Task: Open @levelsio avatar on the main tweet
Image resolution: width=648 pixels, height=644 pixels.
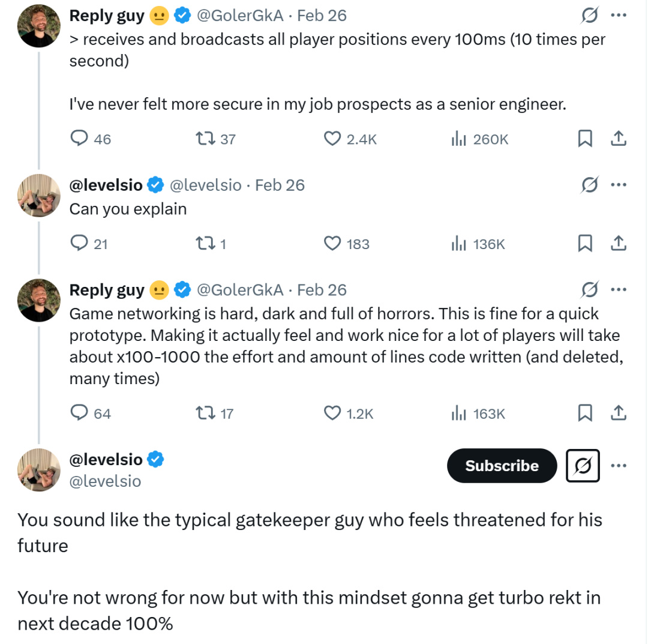Action: pyautogui.click(x=40, y=469)
